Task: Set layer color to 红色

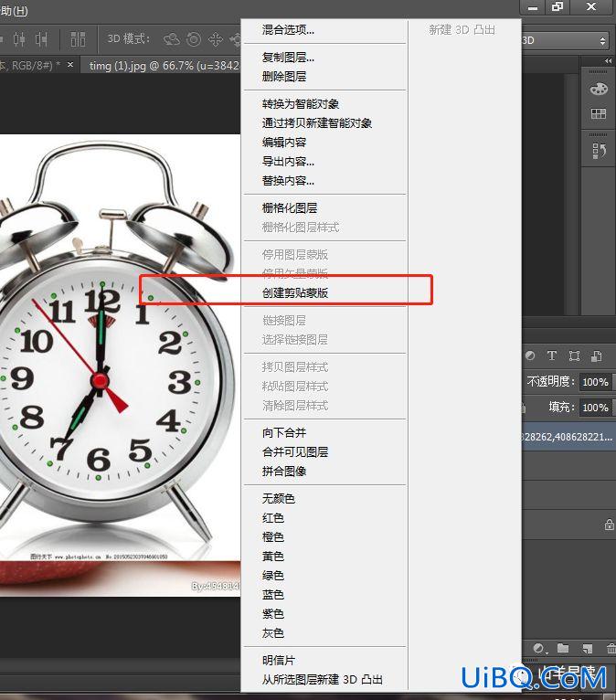Action: click(324, 518)
